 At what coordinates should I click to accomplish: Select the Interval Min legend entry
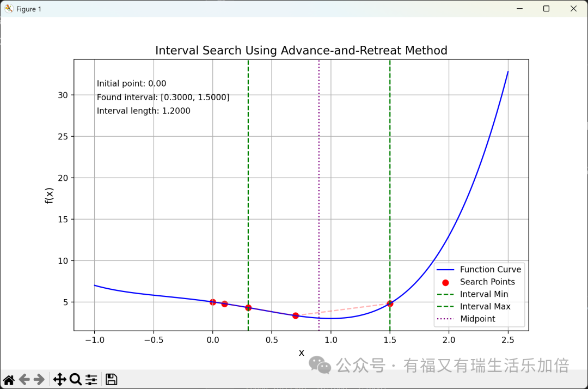[483, 294]
